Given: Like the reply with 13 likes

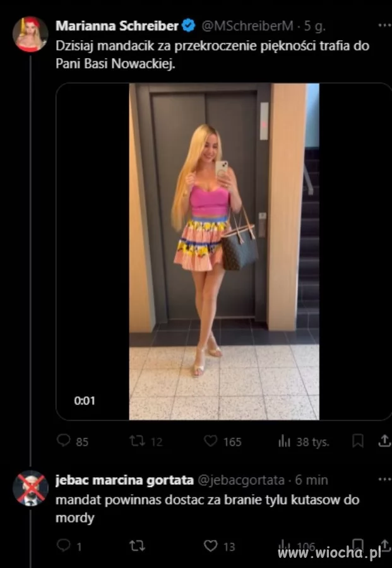Looking at the screenshot, I should pyautogui.click(x=211, y=545).
